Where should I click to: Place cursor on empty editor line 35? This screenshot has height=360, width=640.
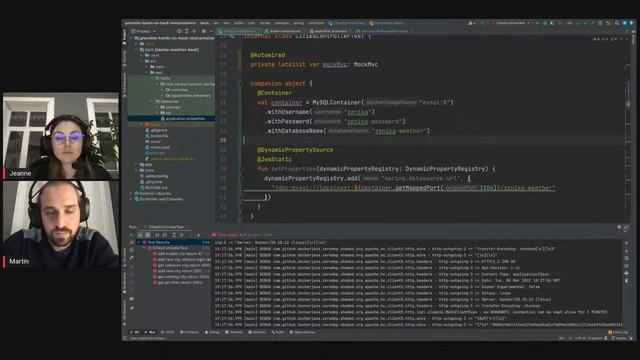pyautogui.click(x=433, y=140)
